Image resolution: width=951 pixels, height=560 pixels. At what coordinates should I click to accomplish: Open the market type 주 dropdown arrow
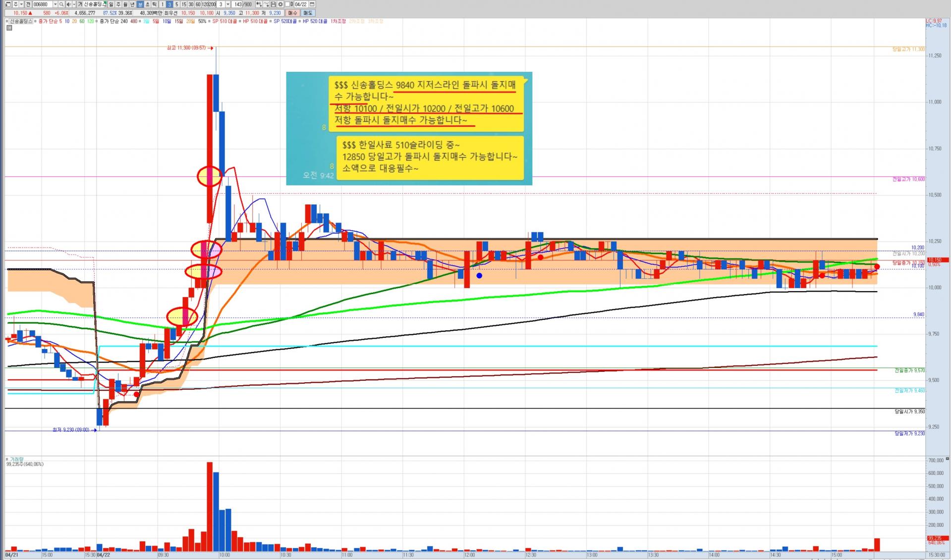click(x=21, y=4)
